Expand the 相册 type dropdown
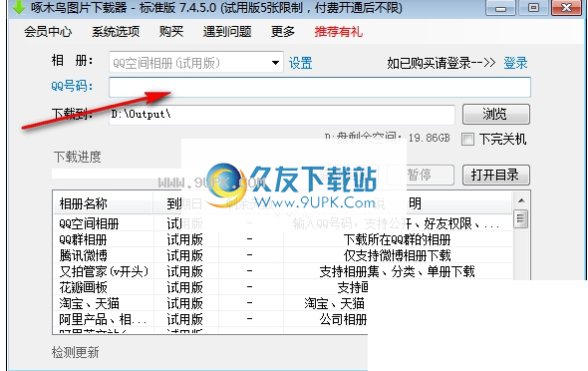The height and width of the screenshot is (371, 588). pos(275,62)
